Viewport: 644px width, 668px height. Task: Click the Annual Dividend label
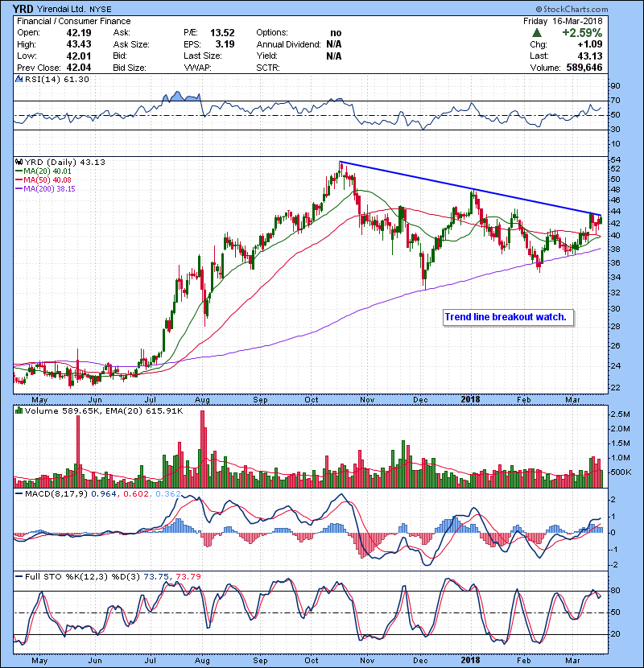(x=288, y=44)
